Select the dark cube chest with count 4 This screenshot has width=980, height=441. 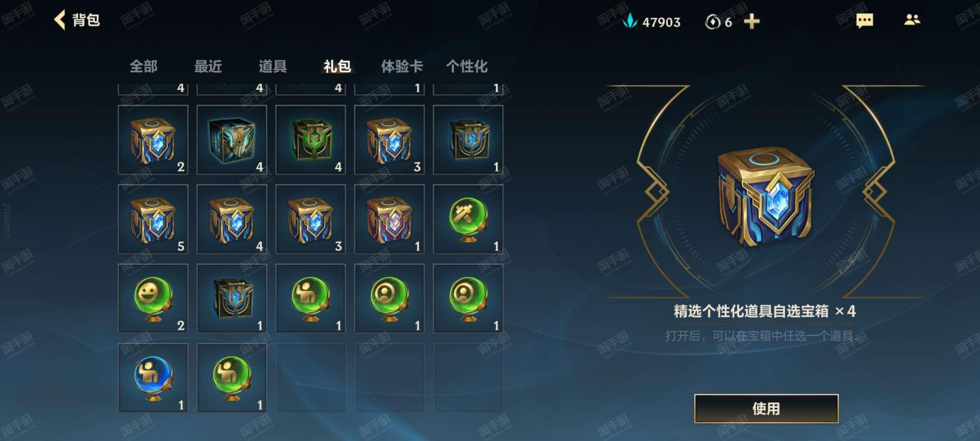(x=232, y=140)
